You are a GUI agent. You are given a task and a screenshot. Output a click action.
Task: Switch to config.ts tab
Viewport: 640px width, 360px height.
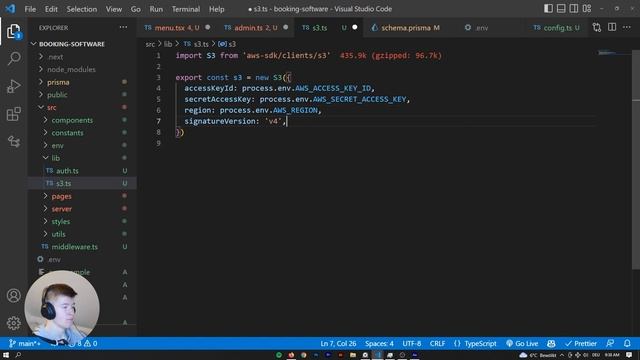(557, 27)
